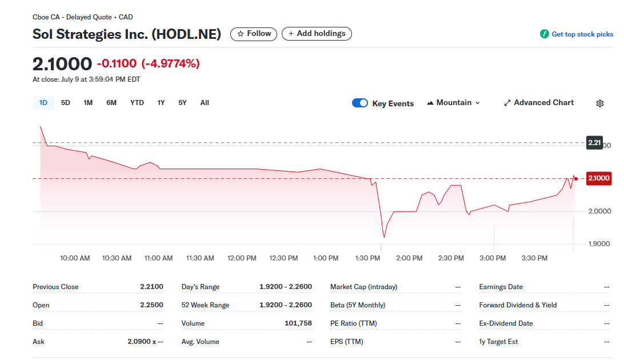Switch chart to 1M range
This screenshot has height=364, width=624.
tap(88, 103)
